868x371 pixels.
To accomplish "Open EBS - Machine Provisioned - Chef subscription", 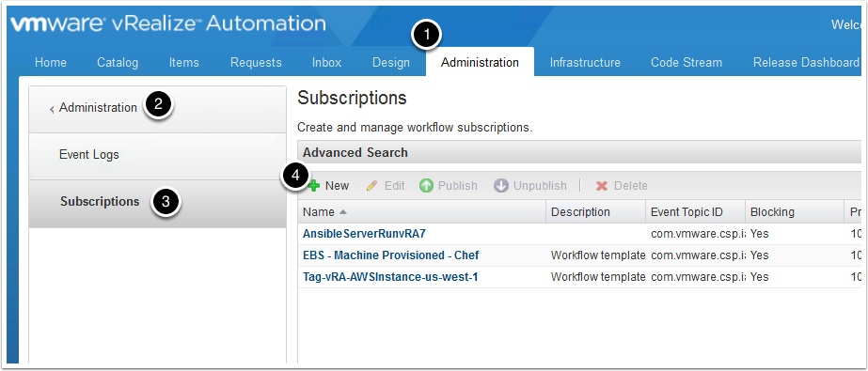I will click(x=391, y=255).
